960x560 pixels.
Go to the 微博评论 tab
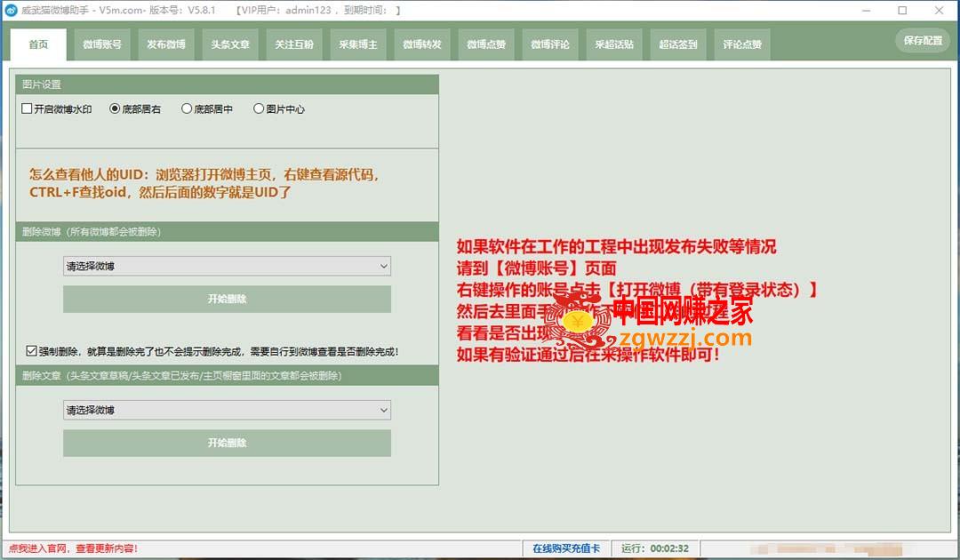point(550,44)
